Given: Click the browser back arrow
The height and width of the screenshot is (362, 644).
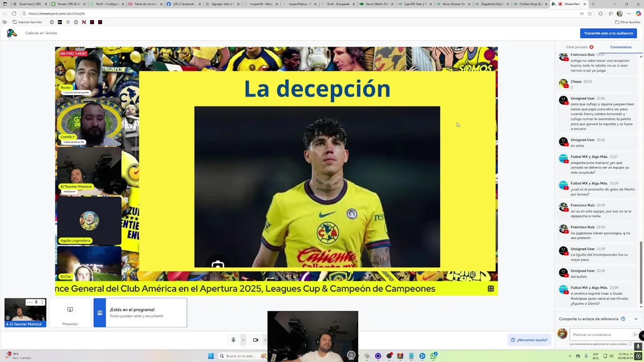Looking at the screenshot, I should pyautogui.click(x=5, y=14).
